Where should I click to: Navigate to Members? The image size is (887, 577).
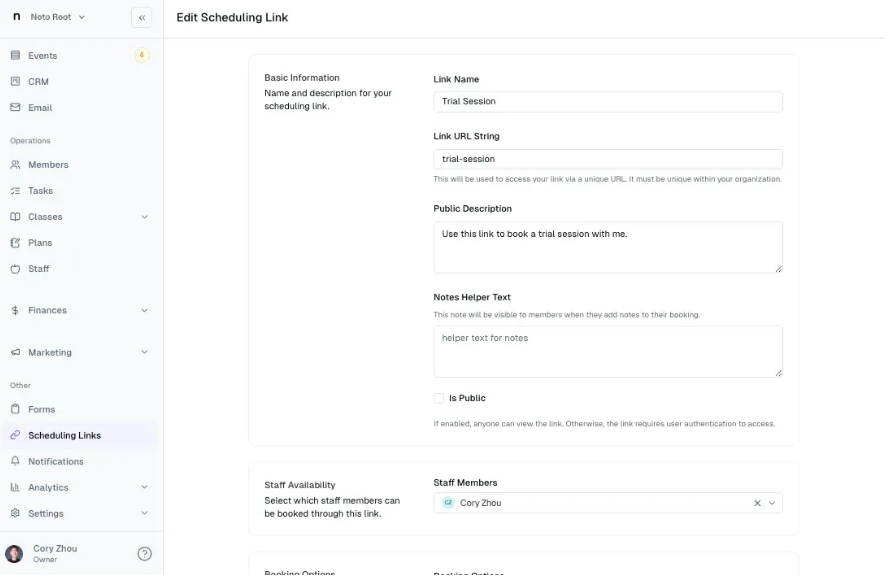coord(80,165)
